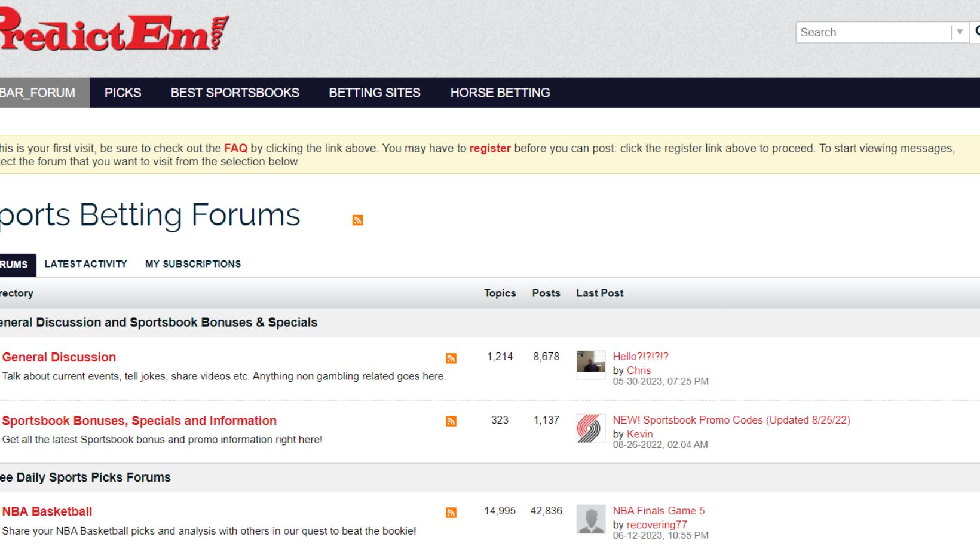Click Kevin's Trail Blazers avatar

click(x=590, y=428)
